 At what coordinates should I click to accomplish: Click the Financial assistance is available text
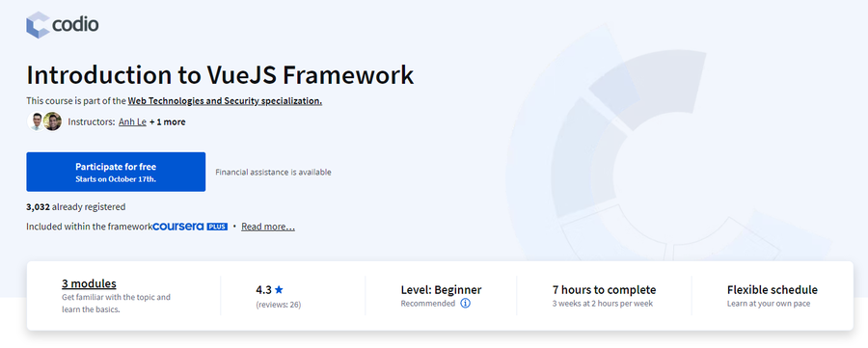click(x=273, y=172)
